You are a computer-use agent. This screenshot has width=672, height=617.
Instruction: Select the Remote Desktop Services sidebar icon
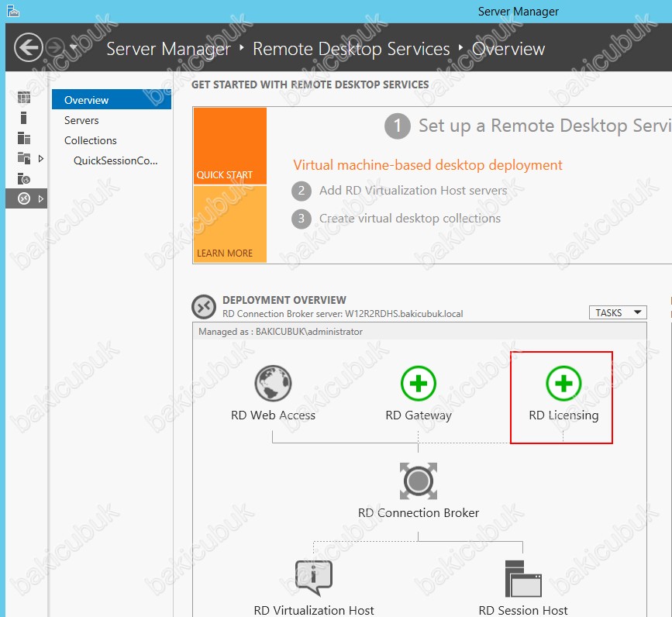point(24,198)
